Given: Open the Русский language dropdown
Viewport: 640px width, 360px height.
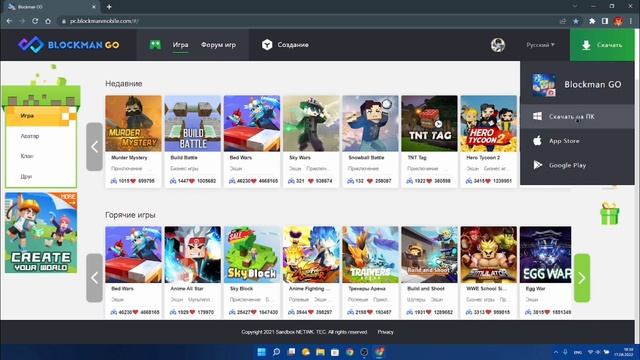Looking at the screenshot, I should click(540, 45).
